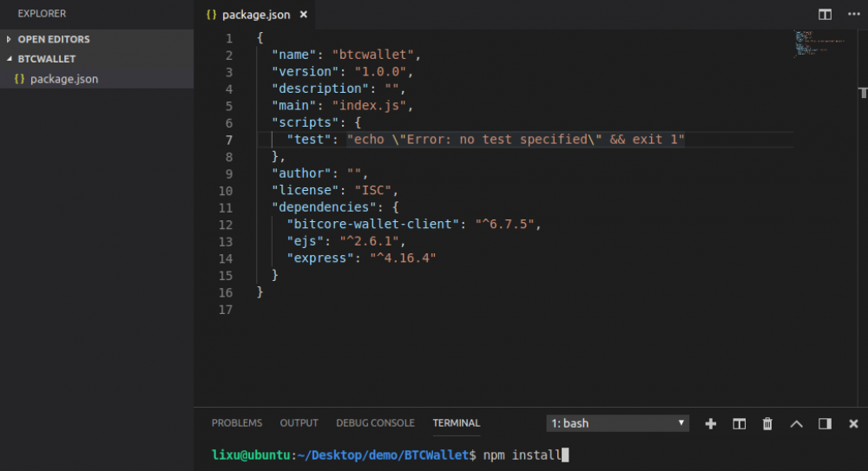
Task: Split the terminal pane
Action: point(739,424)
